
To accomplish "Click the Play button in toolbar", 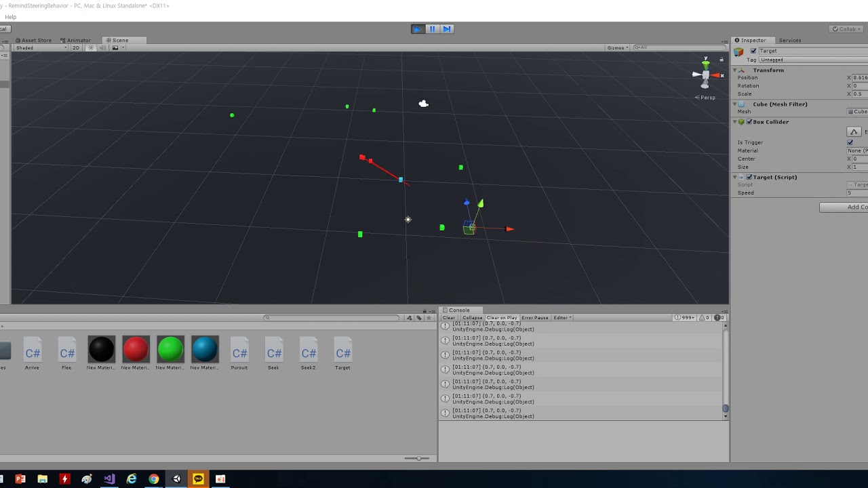I will [x=417, y=29].
